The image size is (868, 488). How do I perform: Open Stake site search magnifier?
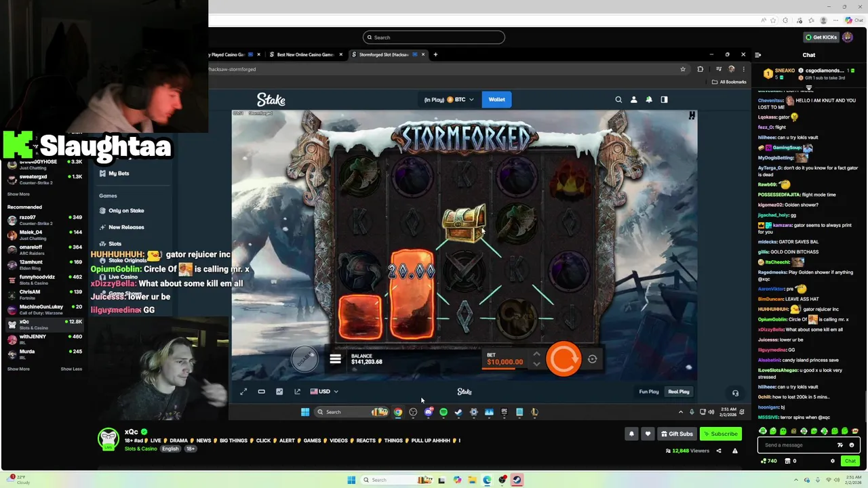point(618,100)
